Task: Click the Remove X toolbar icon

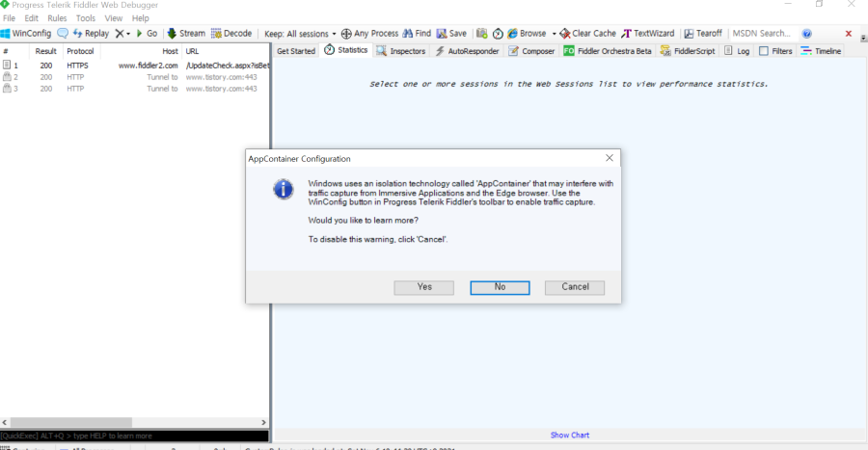Action: tap(119, 33)
